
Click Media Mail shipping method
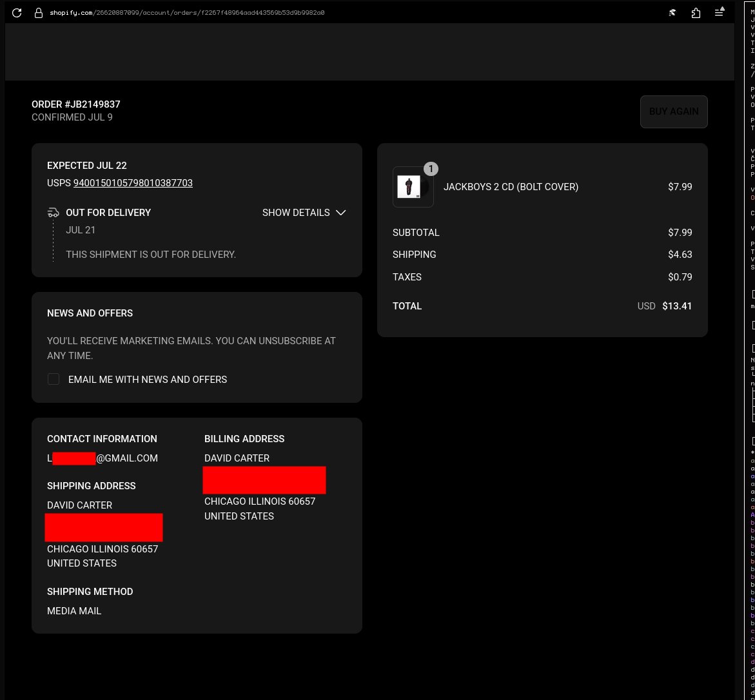(x=74, y=611)
